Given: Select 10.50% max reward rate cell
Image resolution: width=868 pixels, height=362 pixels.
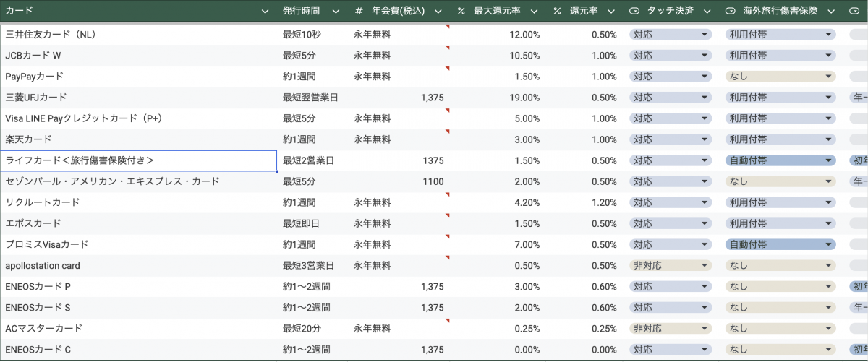Looking at the screenshot, I should [498, 55].
